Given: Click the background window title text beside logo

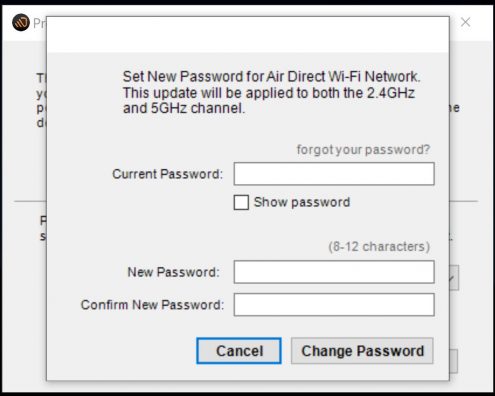Looking at the screenshot, I should click(x=39, y=23).
